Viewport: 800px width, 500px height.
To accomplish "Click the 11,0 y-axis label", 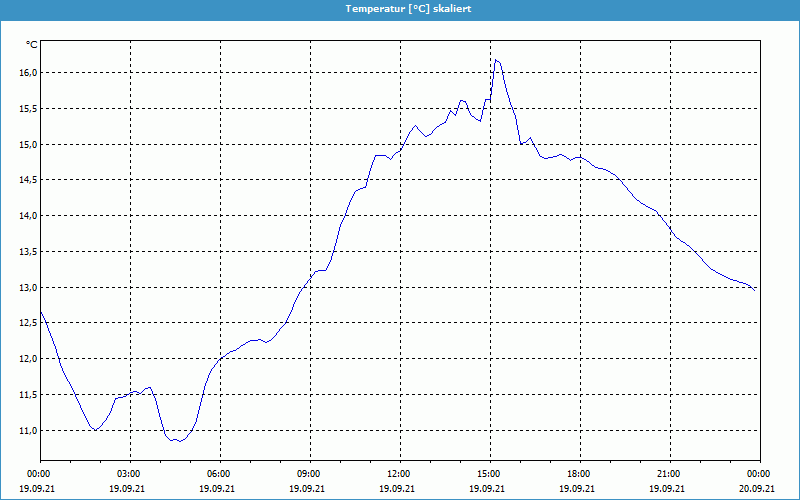I will click(x=26, y=431).
